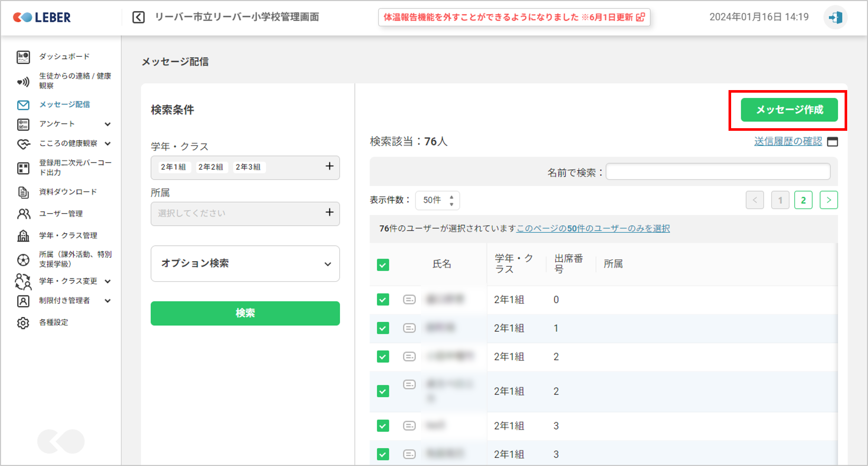Click the back arrow icon beside school name
This screenshot has width=868, height=466.
(x=139, y=17)
